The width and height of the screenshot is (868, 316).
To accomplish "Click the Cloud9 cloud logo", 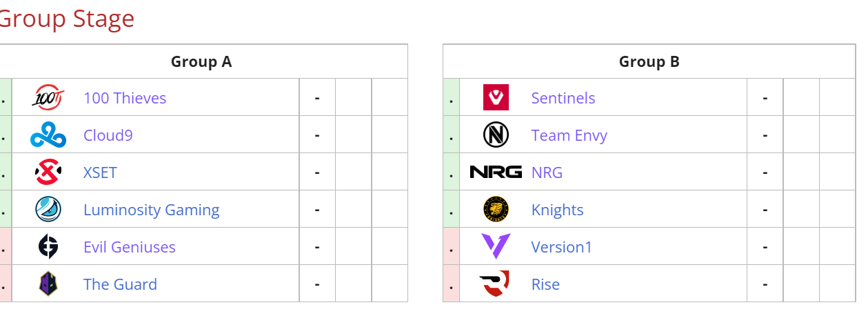I will click(x=48, y=135).
